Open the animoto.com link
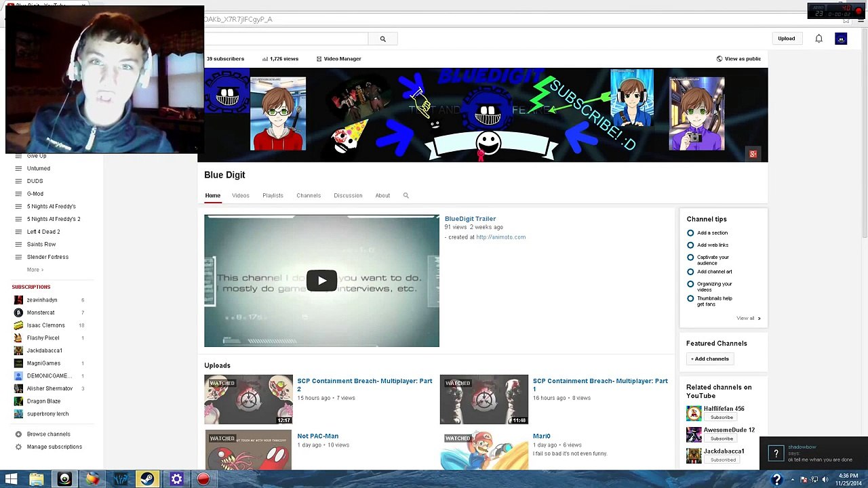Screen dimensions: 868x488 pyautogui.click(x=501, y=237)
